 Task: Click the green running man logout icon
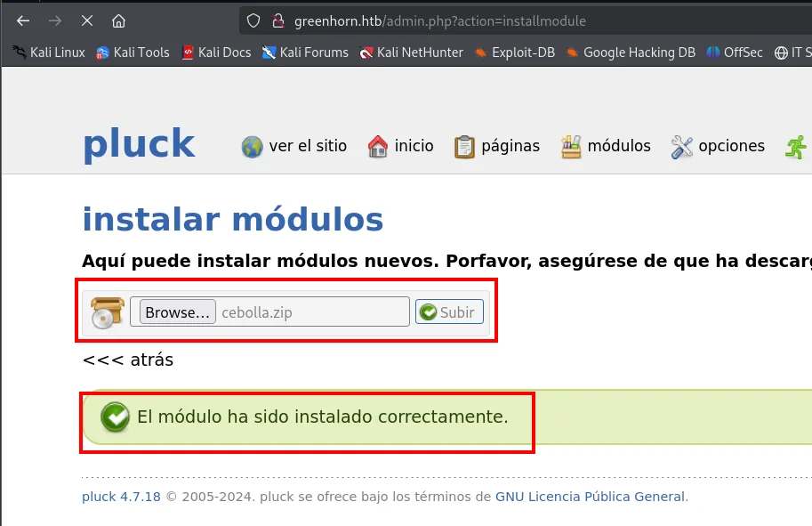tap(797, 147)
